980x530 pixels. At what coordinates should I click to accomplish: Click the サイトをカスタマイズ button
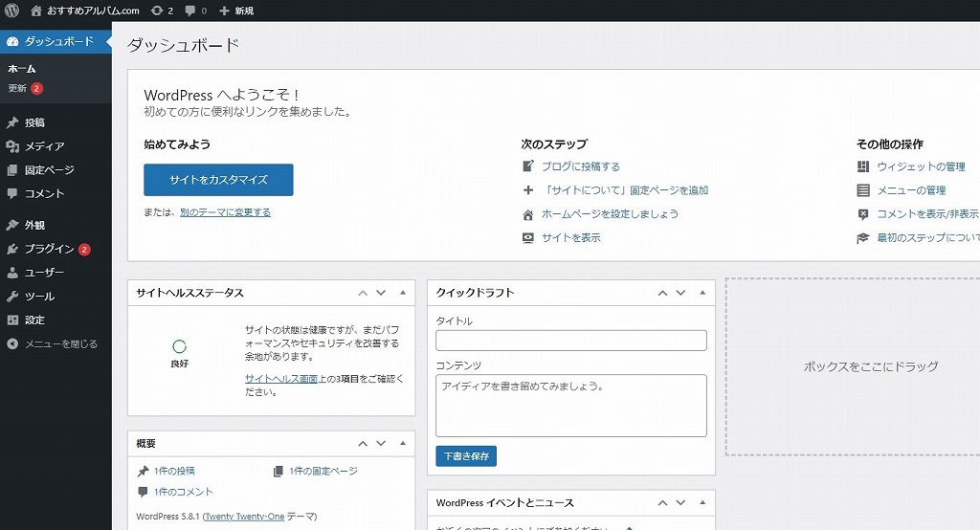click(x=218, y=180)
